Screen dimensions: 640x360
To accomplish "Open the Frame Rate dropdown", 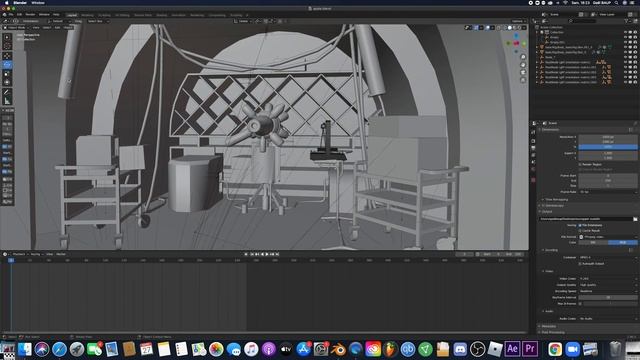I will pos(608,192).
